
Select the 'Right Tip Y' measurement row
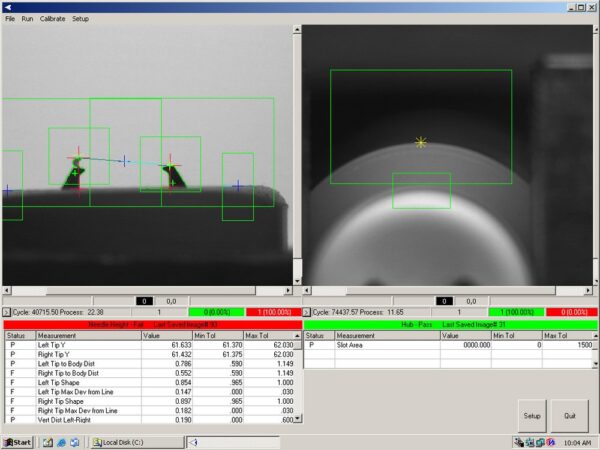click(x=150, y=354)
